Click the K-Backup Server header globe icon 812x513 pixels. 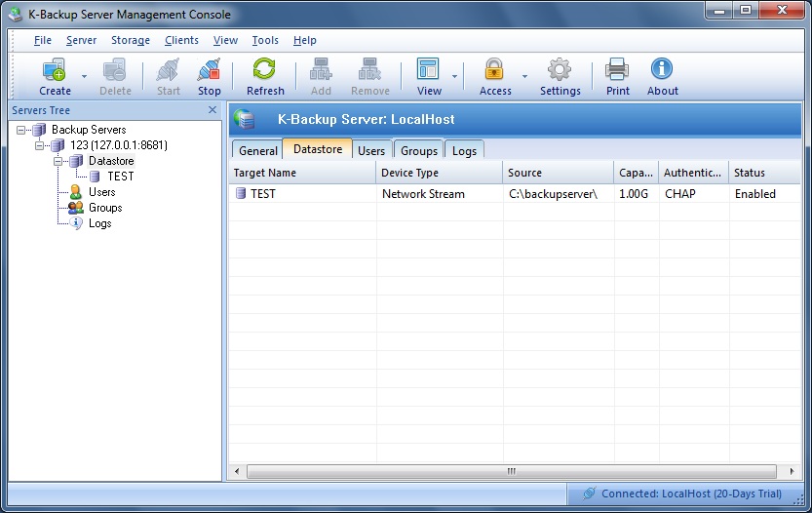point(245,119)
